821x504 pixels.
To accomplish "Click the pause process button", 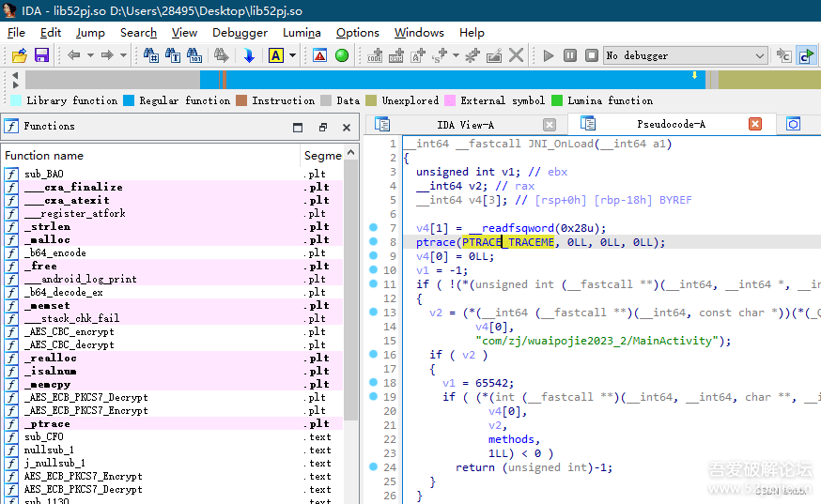I will [x=569, y=55].
